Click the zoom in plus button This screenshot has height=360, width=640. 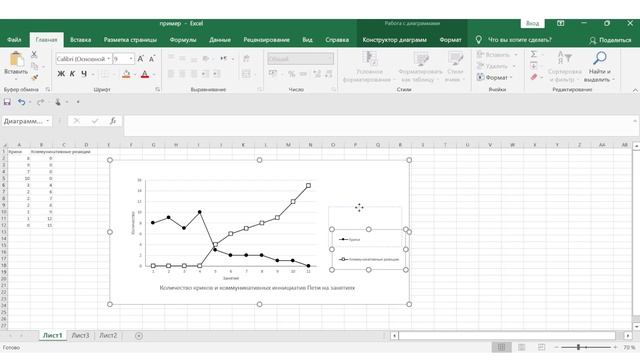(x=615, y=347)
